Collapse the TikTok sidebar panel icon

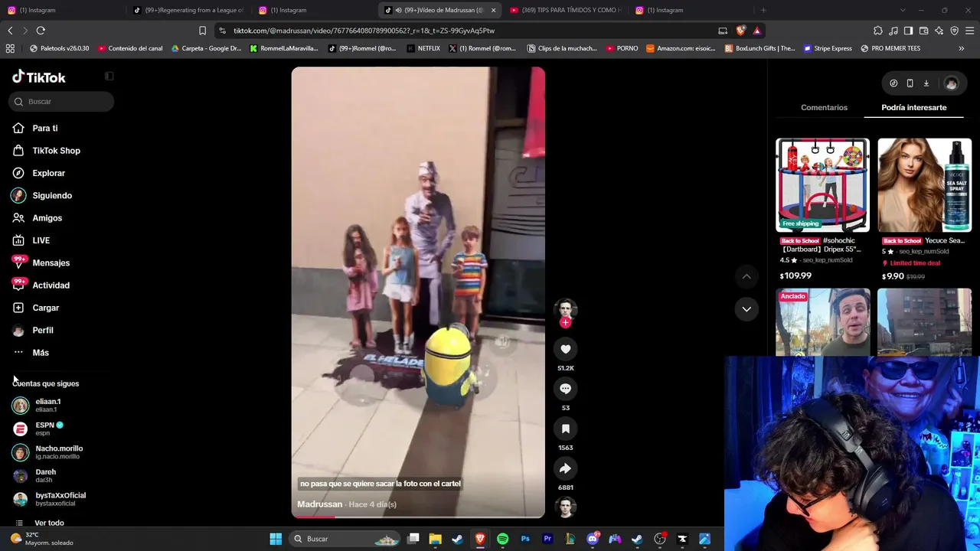pyautogui.click(x=109, y=77)
